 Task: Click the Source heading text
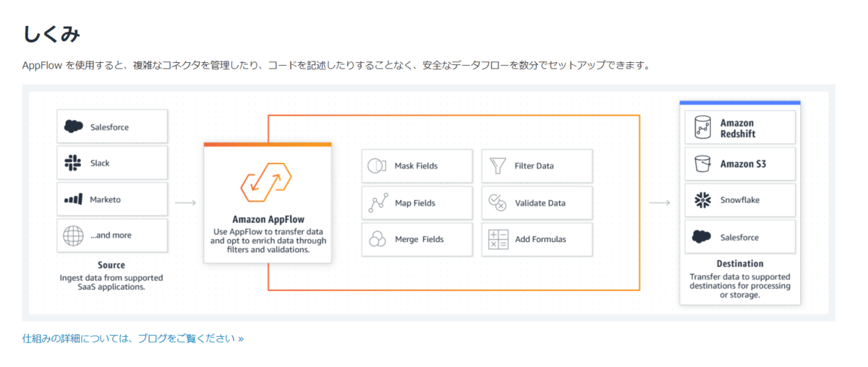(111, 265)
